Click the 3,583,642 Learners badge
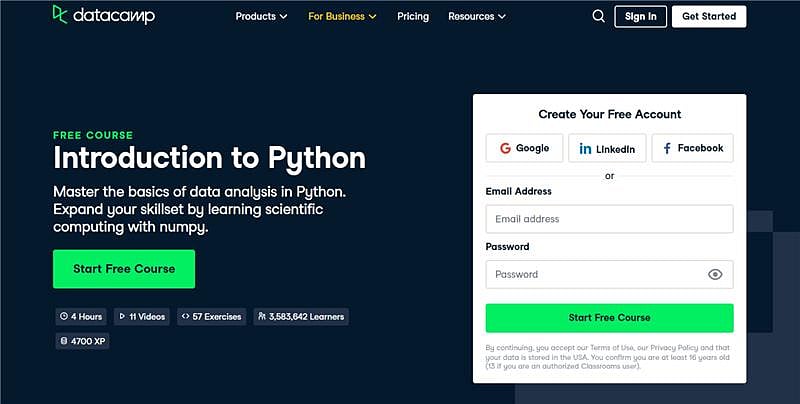 pos(301,317)
